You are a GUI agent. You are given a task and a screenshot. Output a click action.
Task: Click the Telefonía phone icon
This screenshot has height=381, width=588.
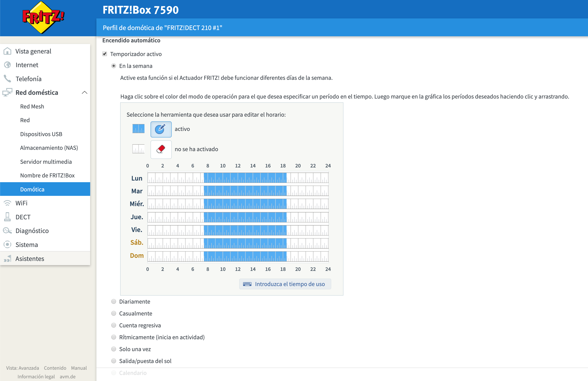7,79
